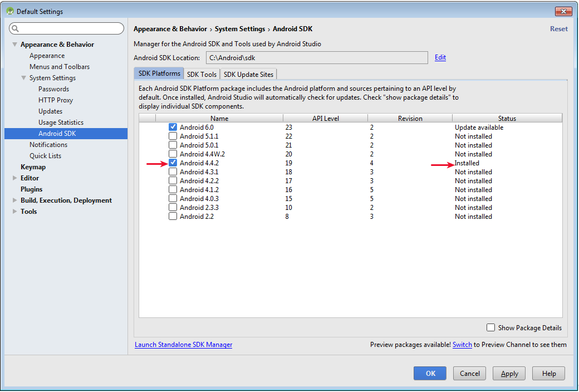This screenshot has height=392, width=579.
Task: Enable Show Package Details checkbox
Action: tap(490, 327)
